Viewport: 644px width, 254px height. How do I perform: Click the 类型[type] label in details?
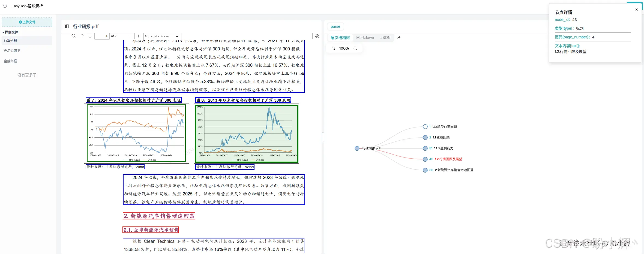[x=564, y=28]
